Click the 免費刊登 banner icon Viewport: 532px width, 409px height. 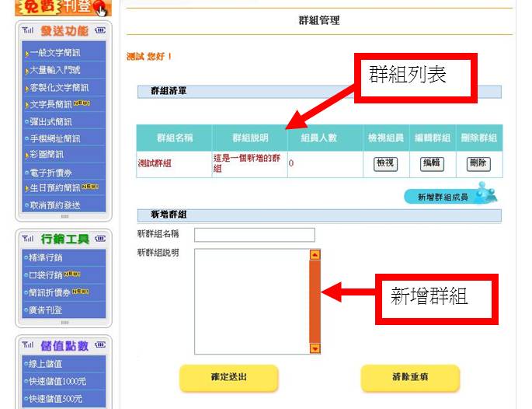tap(63, 8)
